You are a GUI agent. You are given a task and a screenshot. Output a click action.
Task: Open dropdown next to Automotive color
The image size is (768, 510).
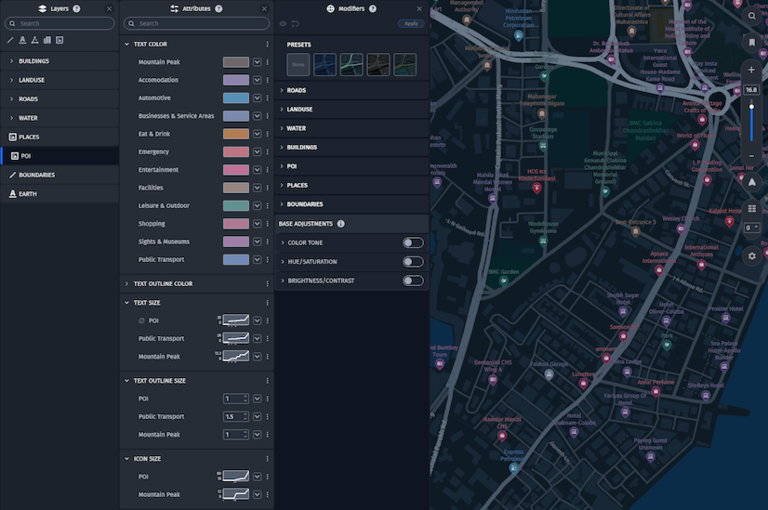tap(257, 98)
